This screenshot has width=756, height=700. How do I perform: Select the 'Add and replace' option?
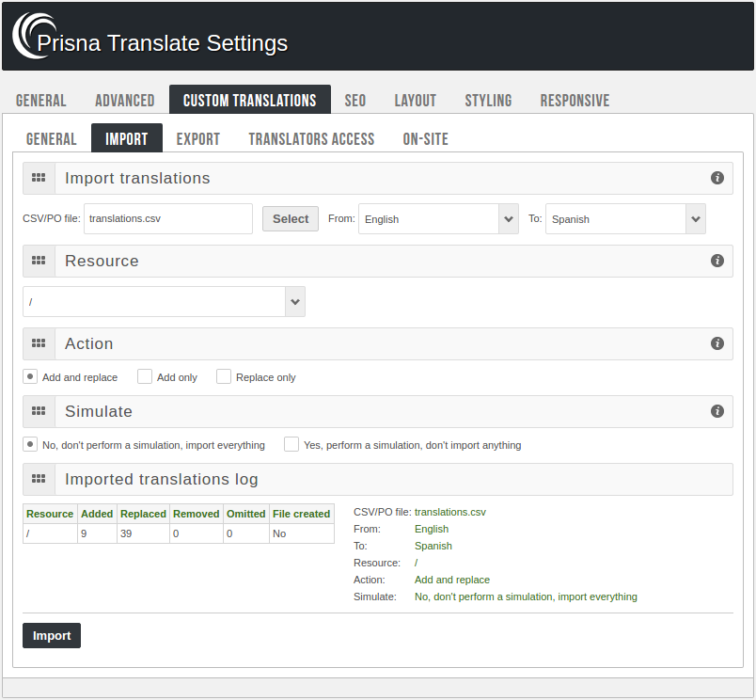coord(30,376)
